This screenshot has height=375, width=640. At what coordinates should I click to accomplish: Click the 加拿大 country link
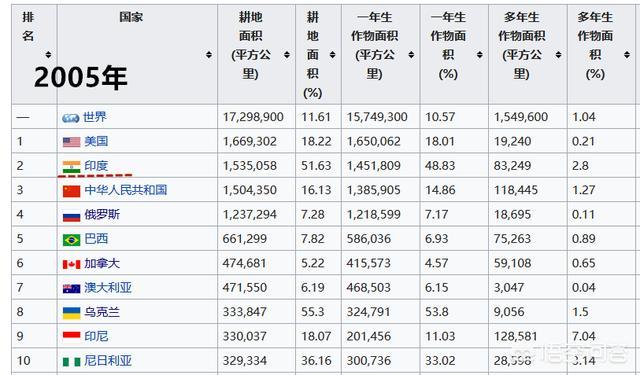[102, 263]
